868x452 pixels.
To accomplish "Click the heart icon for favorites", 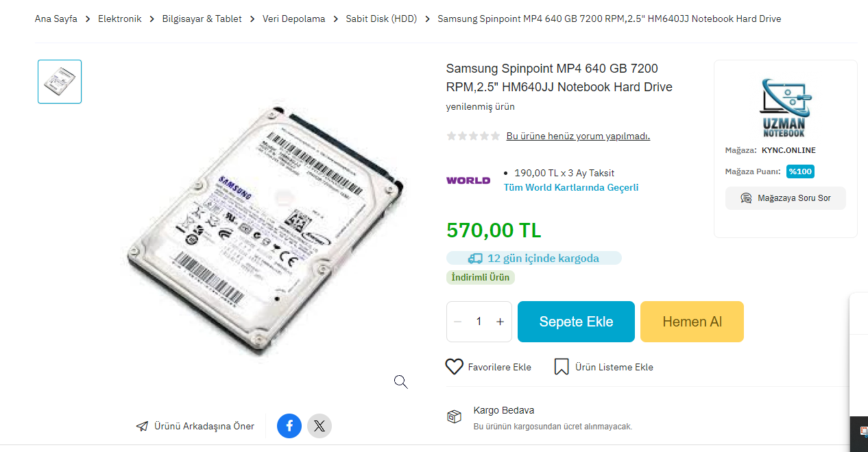I will point(455,367).
